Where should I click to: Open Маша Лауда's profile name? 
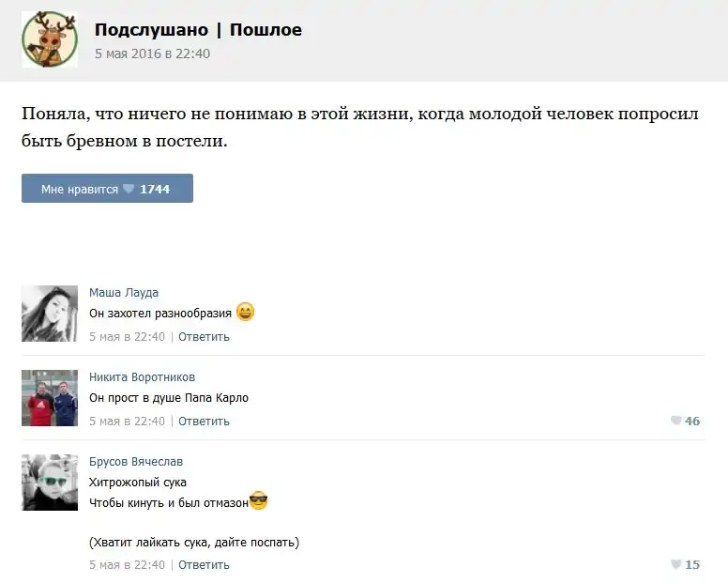pos(124,293)
